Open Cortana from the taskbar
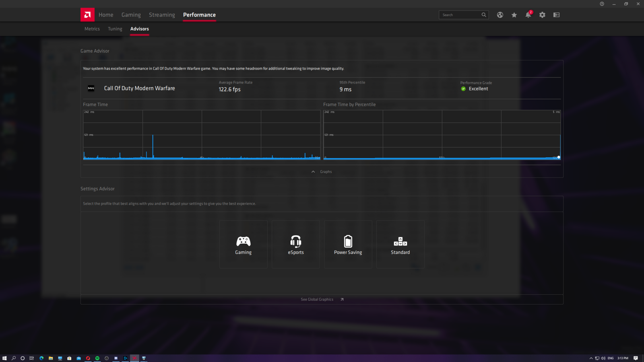The height and width of the screenshot is (362, 644). [23, 358]
